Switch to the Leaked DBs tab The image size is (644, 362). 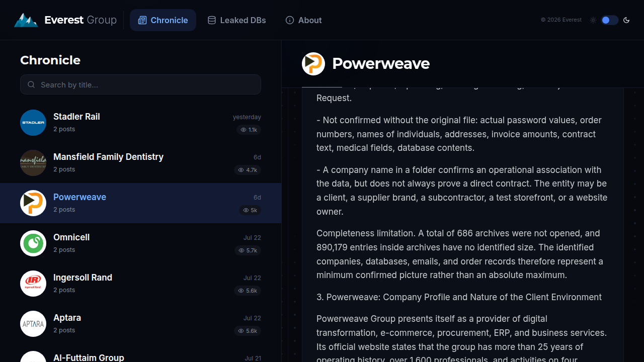237,20
